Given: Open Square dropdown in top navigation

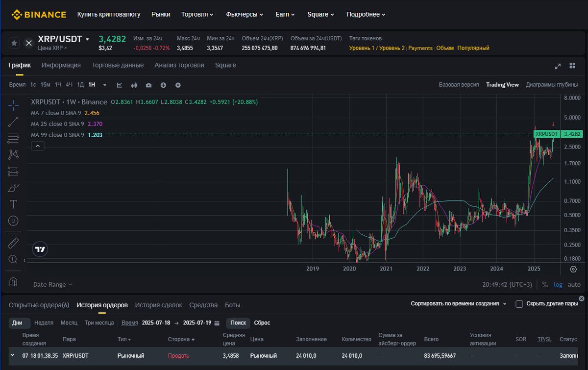Looking at the screenshot, I should pyautogui.click(x=320, y=14).
